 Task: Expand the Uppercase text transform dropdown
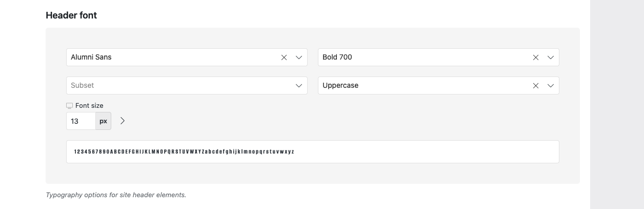tap(551, 86)
